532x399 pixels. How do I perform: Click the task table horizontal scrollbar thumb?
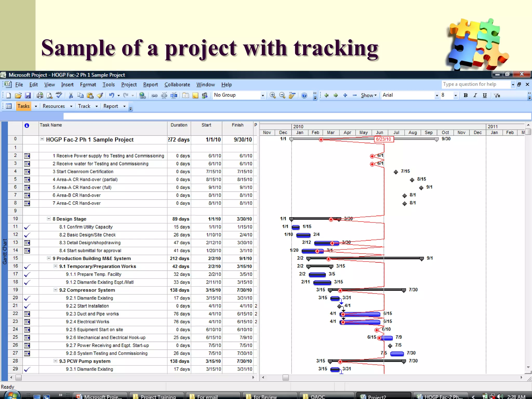[x=18, y=378]
